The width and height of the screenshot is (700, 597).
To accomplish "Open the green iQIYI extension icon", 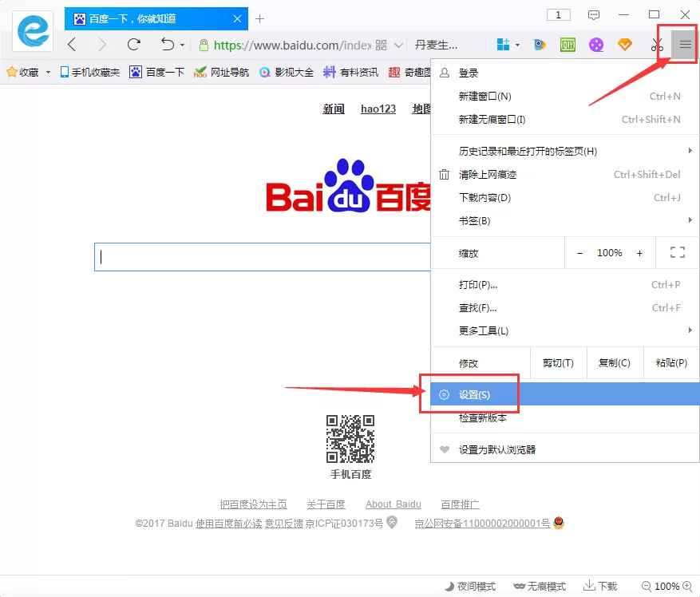I will tap(568, 45).
